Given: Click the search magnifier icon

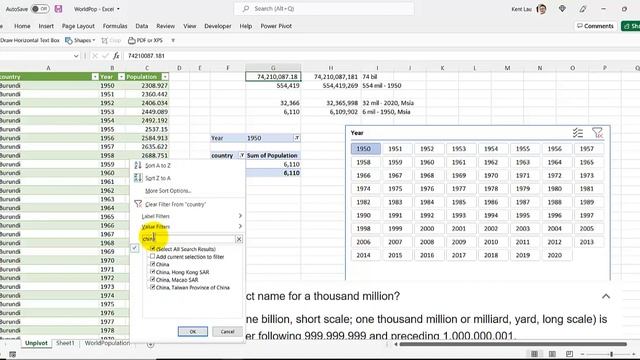Looking at the screenshot, I should tap(246, 9).
